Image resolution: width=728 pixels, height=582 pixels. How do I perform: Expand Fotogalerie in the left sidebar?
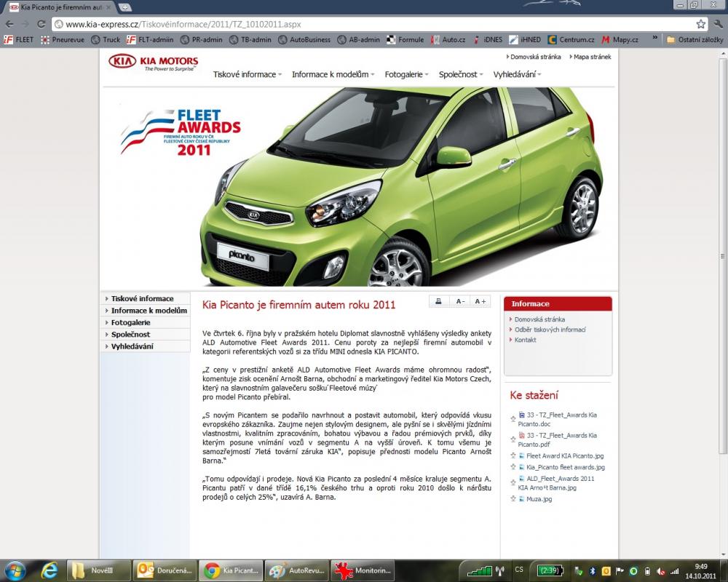coord(145,322)
